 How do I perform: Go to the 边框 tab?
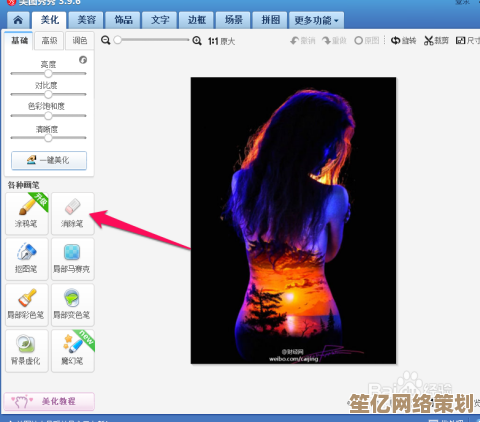197,20
